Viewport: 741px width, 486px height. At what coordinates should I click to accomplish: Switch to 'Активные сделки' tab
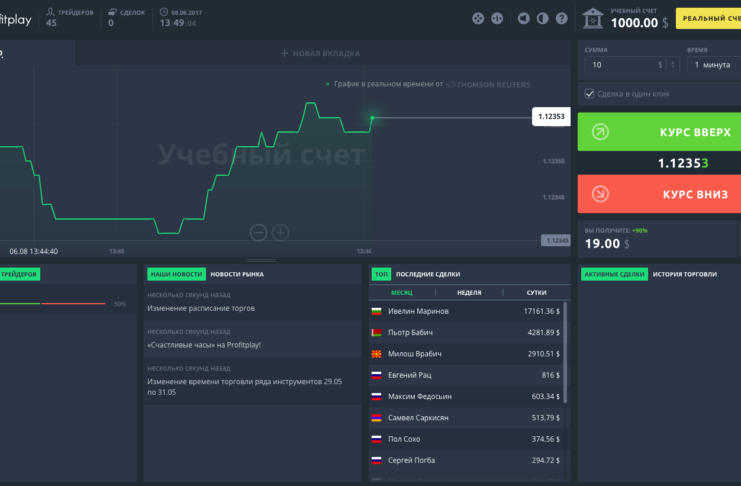pos(614,274)
